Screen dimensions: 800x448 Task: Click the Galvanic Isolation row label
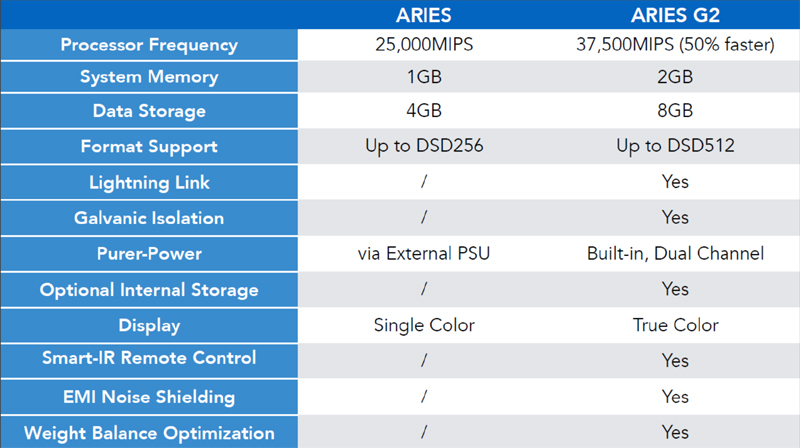tap(149, 218)
